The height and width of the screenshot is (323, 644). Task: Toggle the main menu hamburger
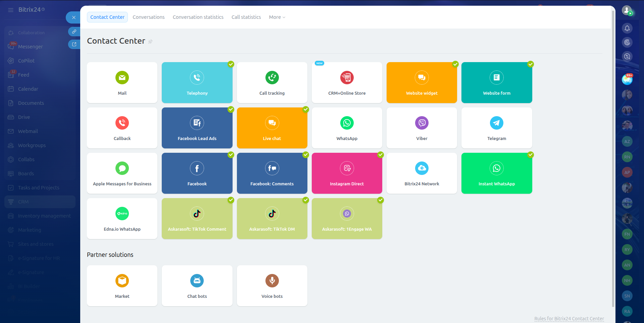pyautogui.click(x=11, y=10)
